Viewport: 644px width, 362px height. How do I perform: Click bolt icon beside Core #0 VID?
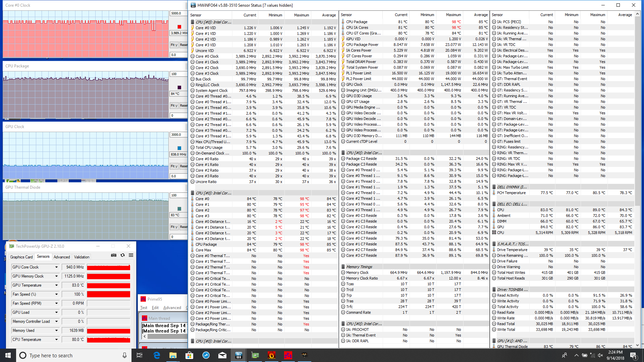pos(193,28)
